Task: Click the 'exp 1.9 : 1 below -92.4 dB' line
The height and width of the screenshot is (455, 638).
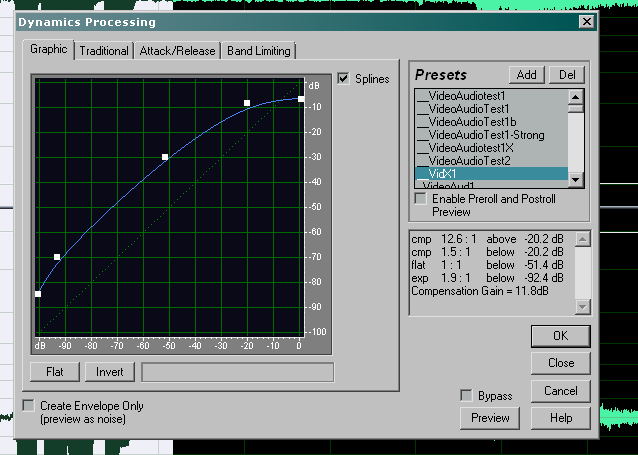Action: [487, 278]
